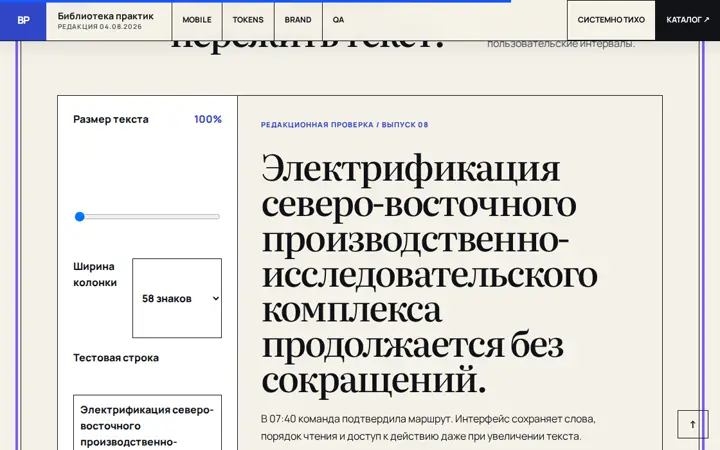Open the BRAND nav item
Screen dimensions: 720x450
(298, 21)
